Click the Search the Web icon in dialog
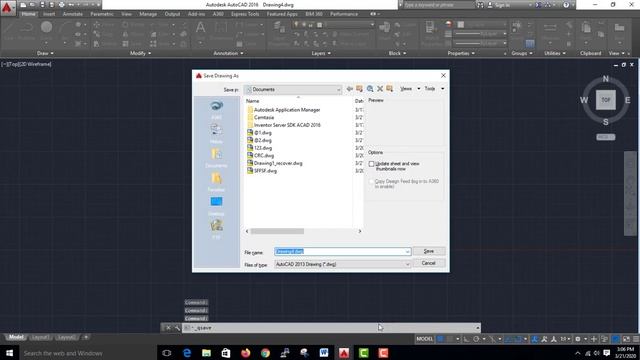Viewport: 640px width, 360px height. point(370,89)
